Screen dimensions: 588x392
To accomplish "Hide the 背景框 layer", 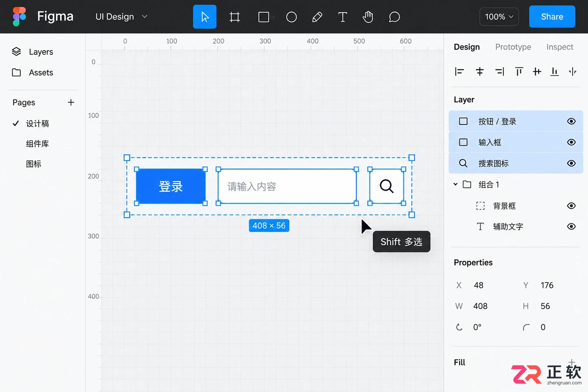I will 571,206.
